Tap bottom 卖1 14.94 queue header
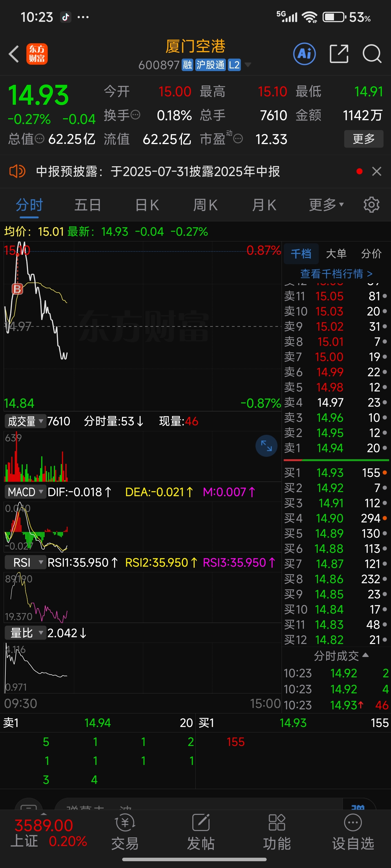Screen dimensions: 391x868 [x=98, y=723]
